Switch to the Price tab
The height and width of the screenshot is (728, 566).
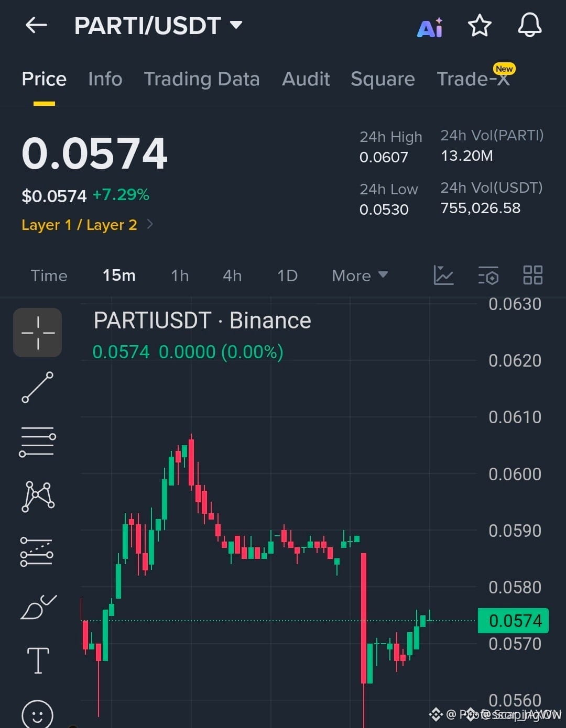(x=44, y=79)
